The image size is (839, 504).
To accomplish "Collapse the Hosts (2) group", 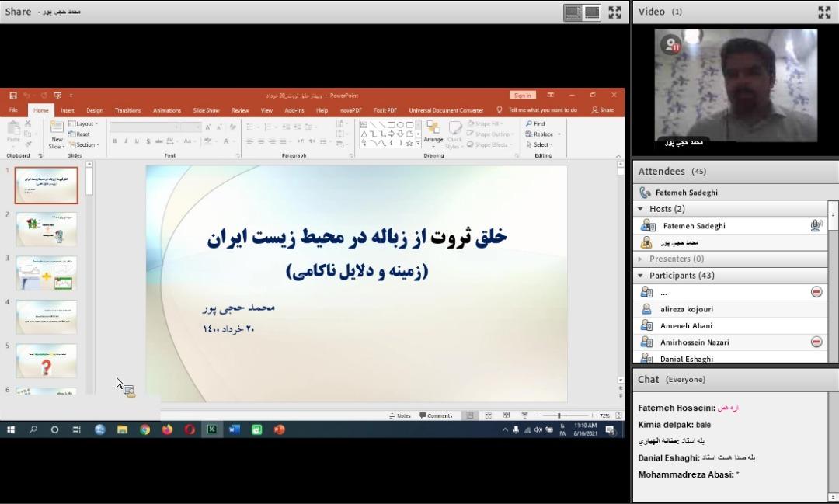I will [640, 209].
